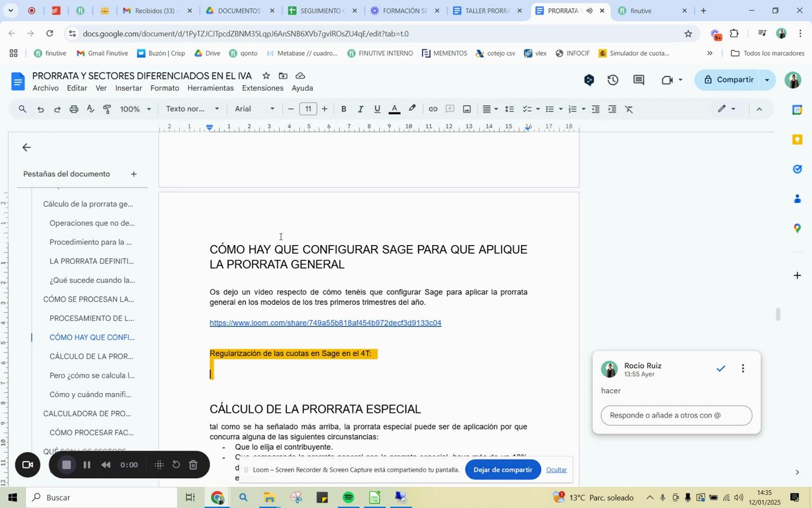Open the Formato menu
This screenshot has width=812, height=508.
165,88
